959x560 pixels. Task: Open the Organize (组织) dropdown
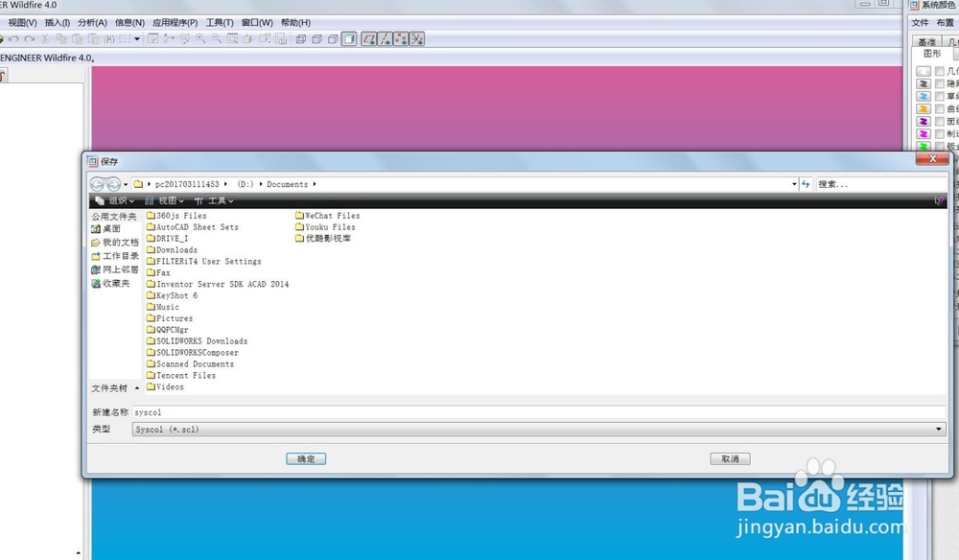(x=114, y=200)
